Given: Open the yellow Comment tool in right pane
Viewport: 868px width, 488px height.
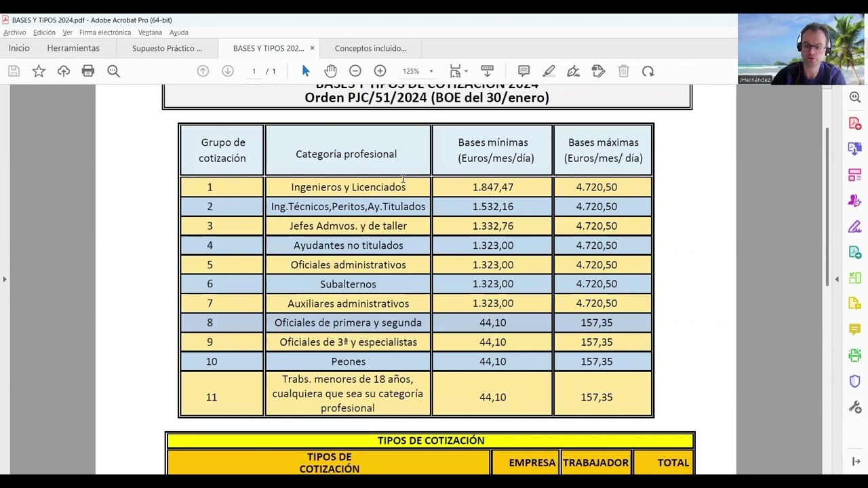Looking at the screenshot, I should (x=855, y=329).
